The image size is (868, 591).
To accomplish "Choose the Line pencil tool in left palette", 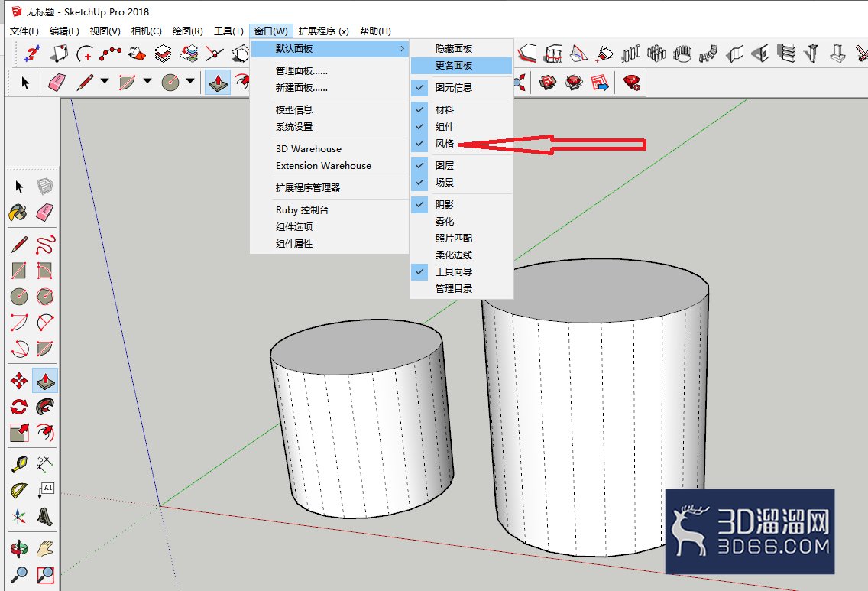I will [x=19, y=244].
